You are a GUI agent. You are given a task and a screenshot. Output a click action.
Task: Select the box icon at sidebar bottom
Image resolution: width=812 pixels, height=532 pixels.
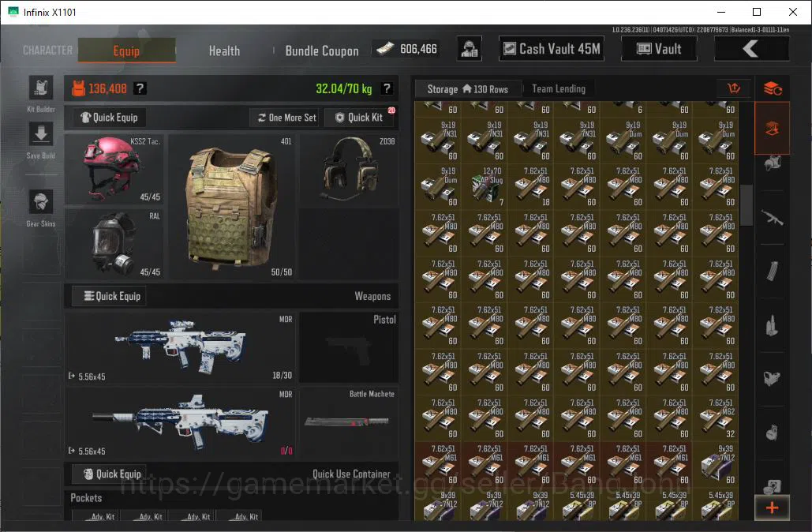point(772,486)
